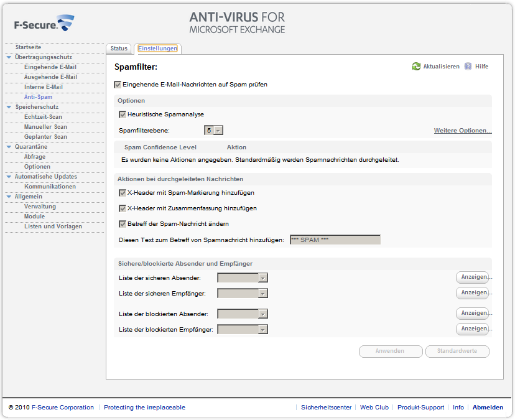Click the Anwenden button
This screenshot has width=515, height=420.
click(x=391, y=352)
